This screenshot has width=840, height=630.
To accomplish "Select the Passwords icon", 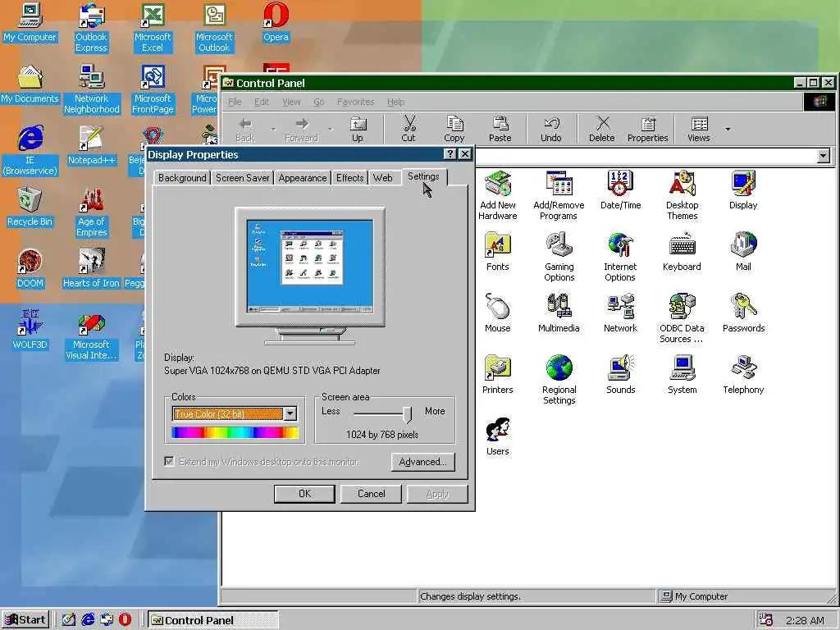I will click(743, 313).
